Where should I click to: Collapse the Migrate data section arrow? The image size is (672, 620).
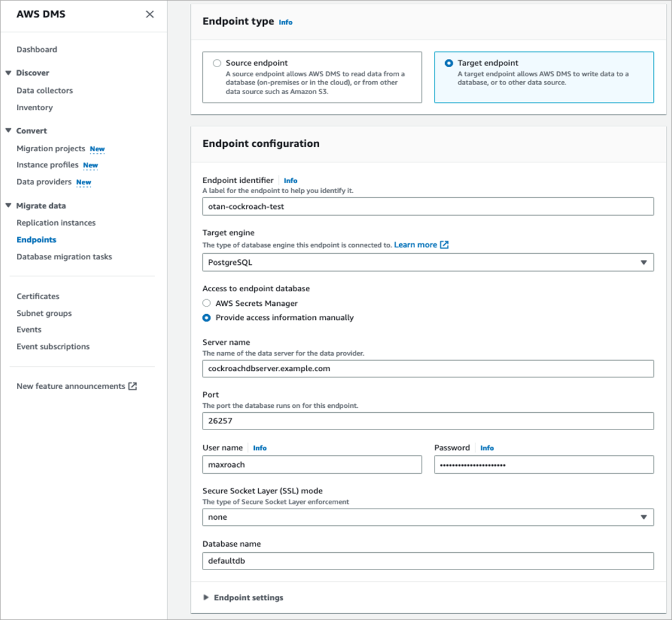pos(8,206)
